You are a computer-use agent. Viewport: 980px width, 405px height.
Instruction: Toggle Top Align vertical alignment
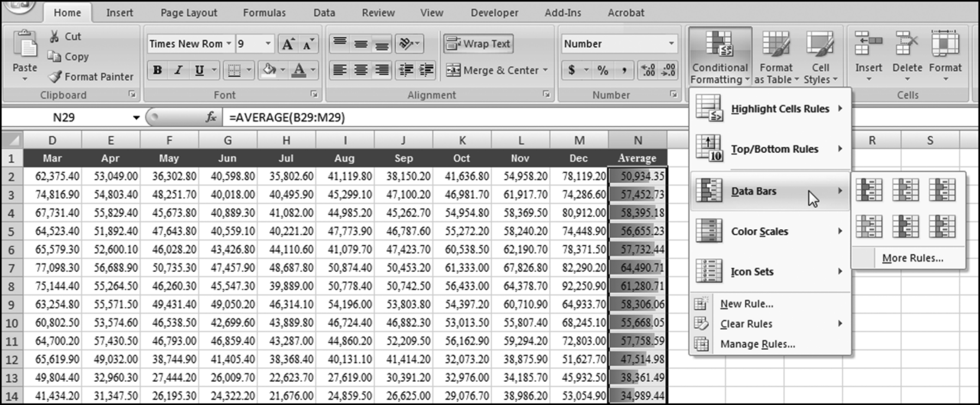click(340, 44)
